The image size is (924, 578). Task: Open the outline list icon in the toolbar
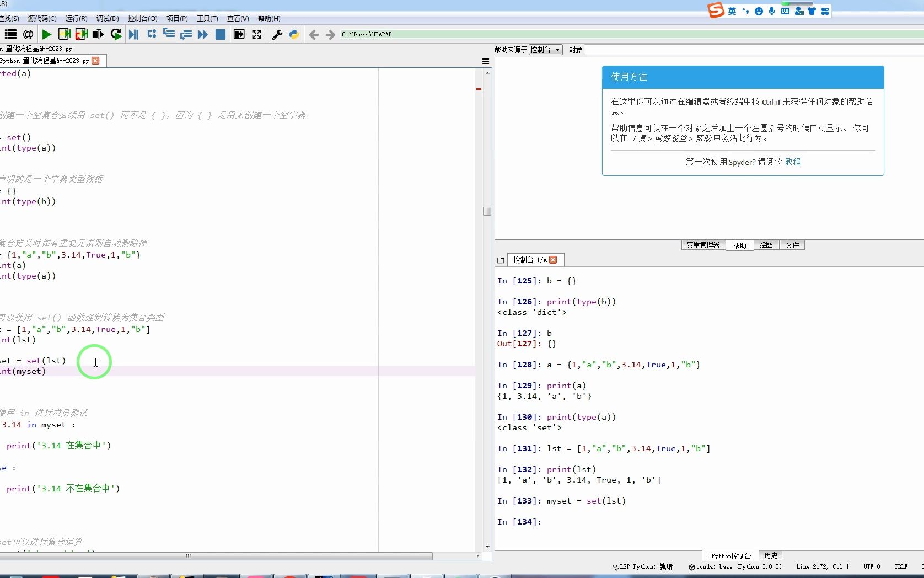click(x=10, y=34)
